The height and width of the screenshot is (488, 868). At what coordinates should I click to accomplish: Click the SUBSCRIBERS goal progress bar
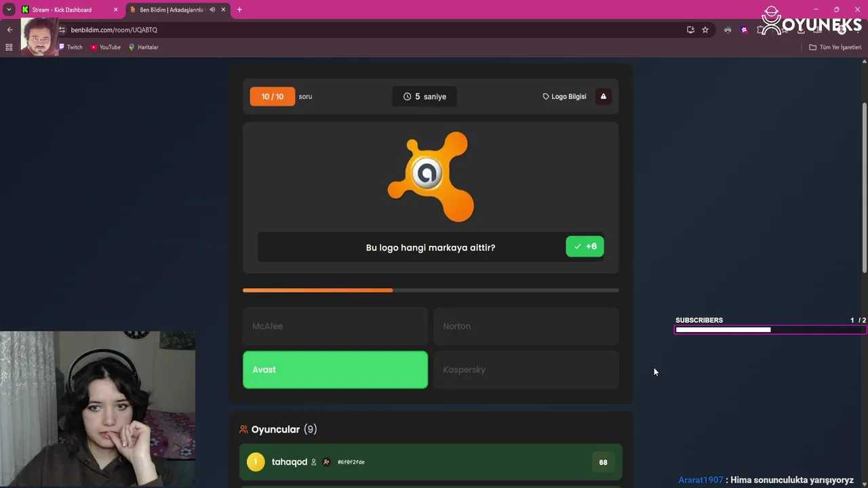(x=770, y=330)
